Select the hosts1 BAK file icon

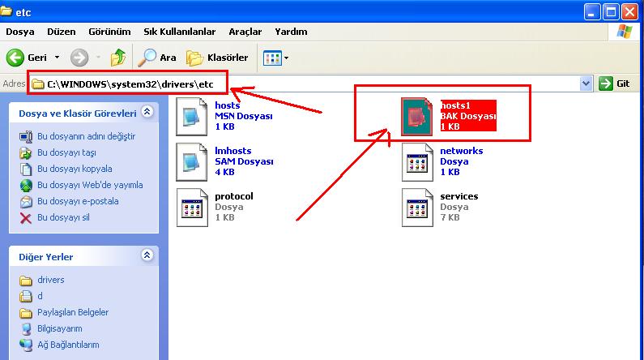[x=417, y=116]
